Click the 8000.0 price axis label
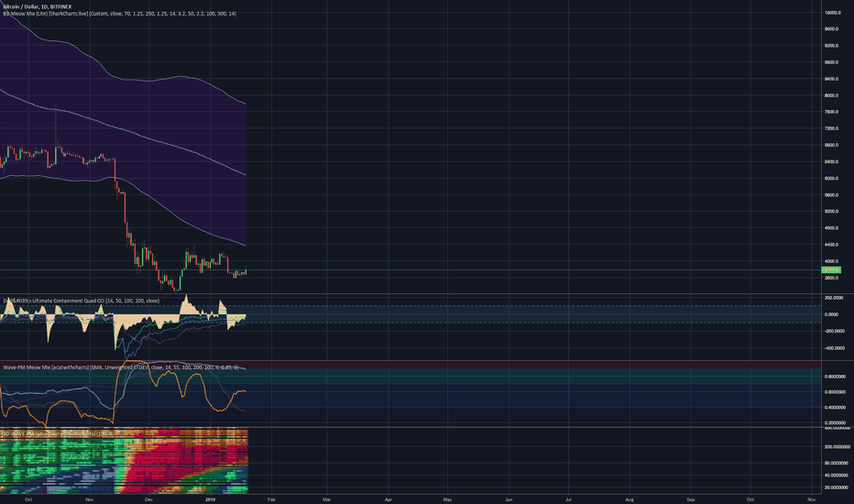The height and width of the screenshot is (504, 854). point(831,95)
